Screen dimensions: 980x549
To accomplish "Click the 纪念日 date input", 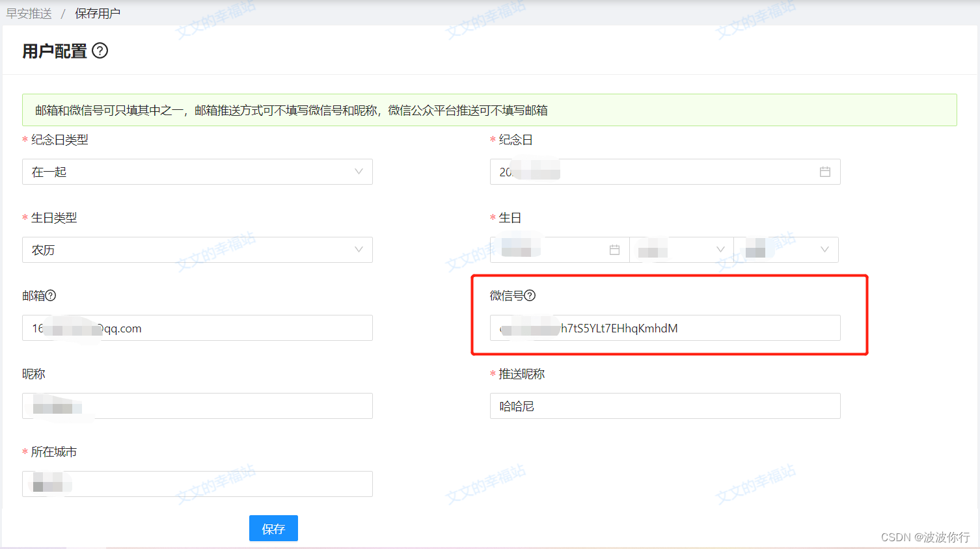I will point(665,172).
